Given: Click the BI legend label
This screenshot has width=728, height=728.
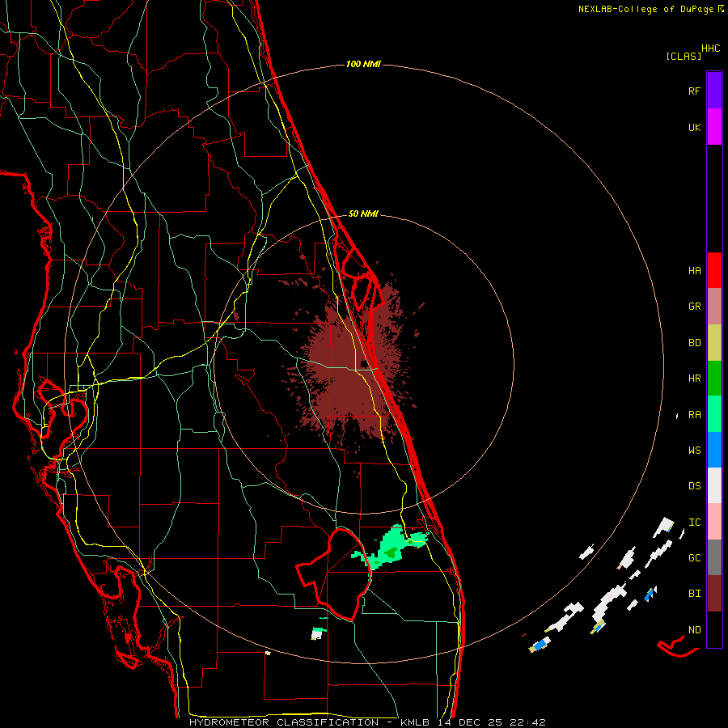Looking at the screenshot, I should point(694,594).
